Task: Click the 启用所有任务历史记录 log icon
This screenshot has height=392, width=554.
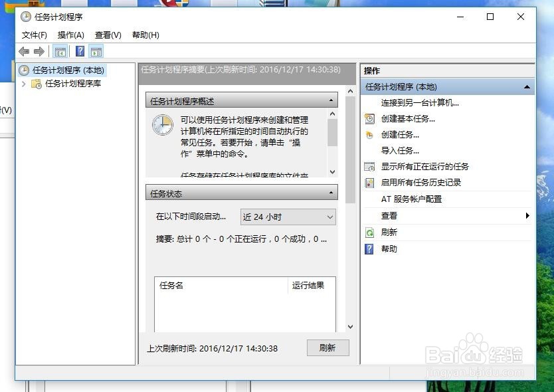Action: point(369,183)
